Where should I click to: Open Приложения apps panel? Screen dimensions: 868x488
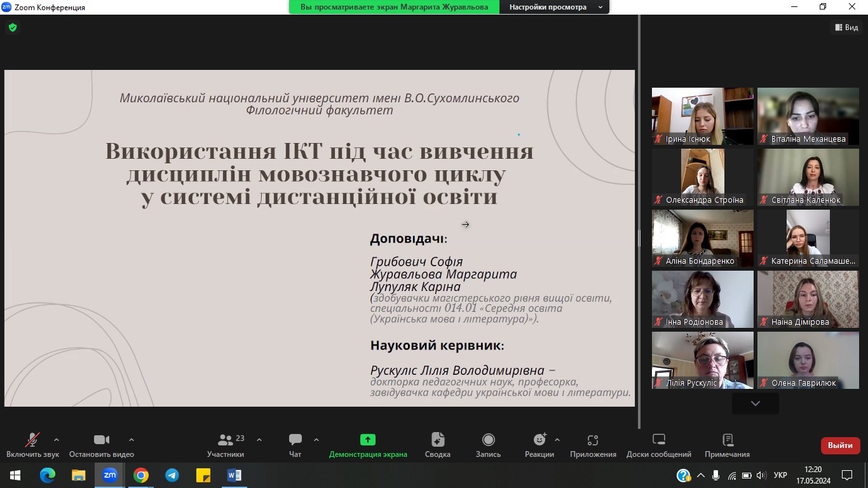(x=593, y=445)
